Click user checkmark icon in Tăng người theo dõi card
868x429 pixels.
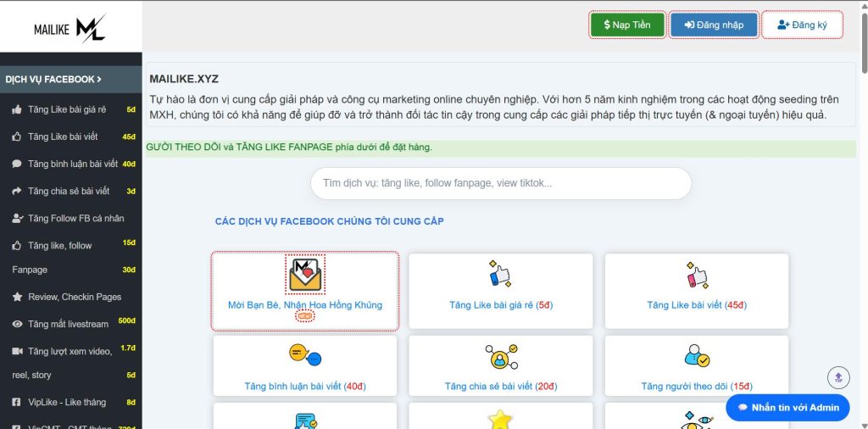(x=697, y=356)
